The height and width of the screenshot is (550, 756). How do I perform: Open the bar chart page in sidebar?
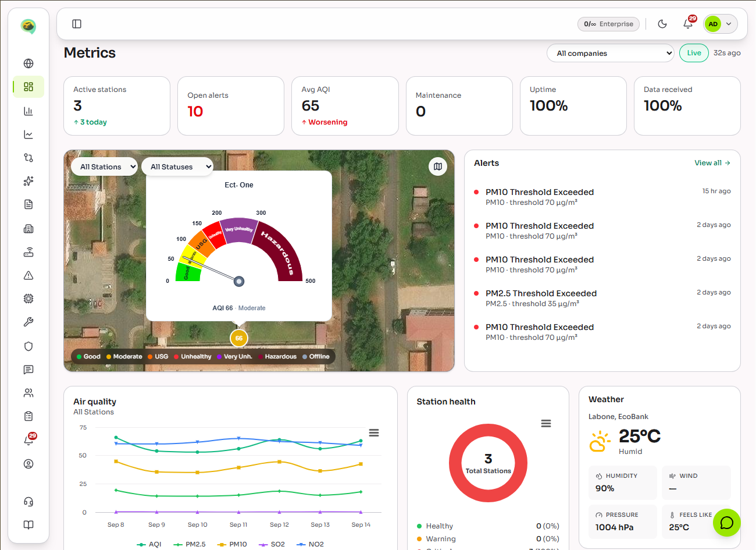28,111
